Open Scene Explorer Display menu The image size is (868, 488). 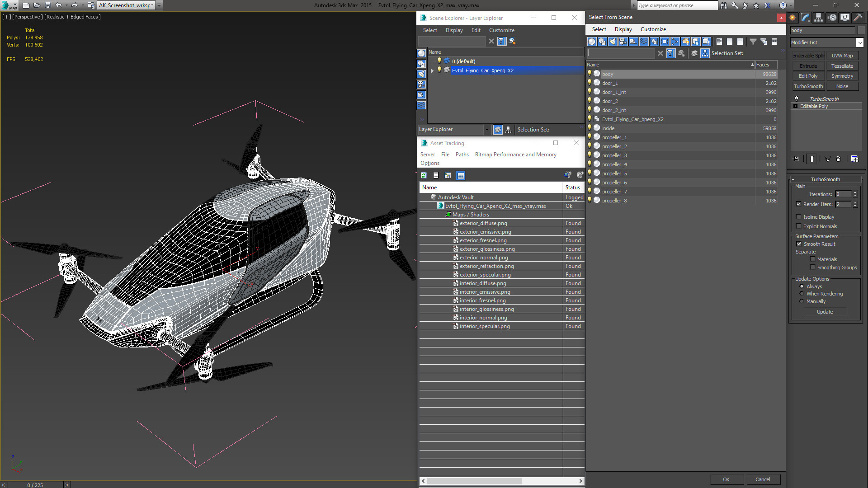point(454,30)
